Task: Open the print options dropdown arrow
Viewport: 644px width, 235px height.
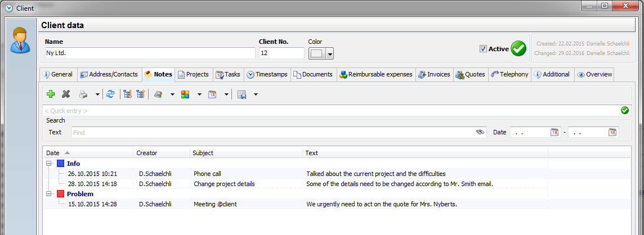Action: [97, 94]
